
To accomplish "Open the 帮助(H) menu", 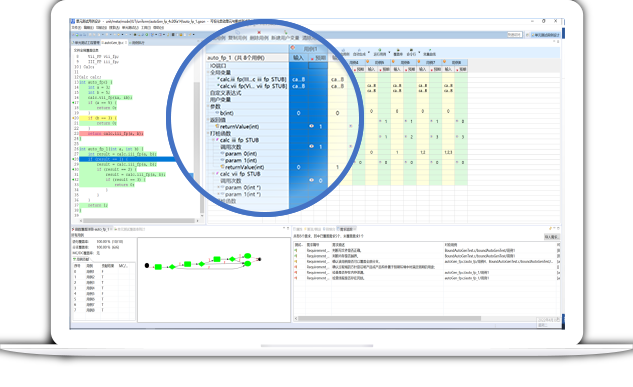I will pos(158,27).
